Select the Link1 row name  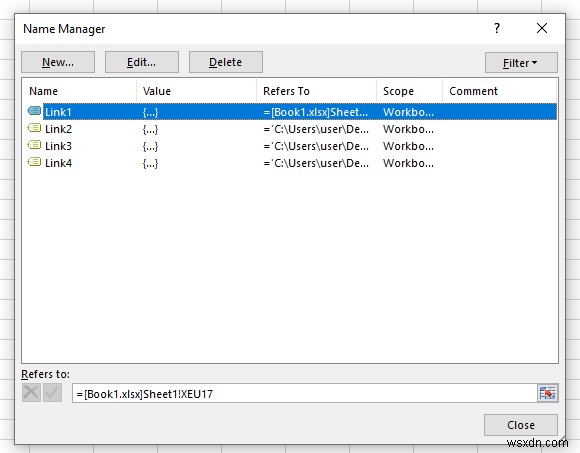58,112
